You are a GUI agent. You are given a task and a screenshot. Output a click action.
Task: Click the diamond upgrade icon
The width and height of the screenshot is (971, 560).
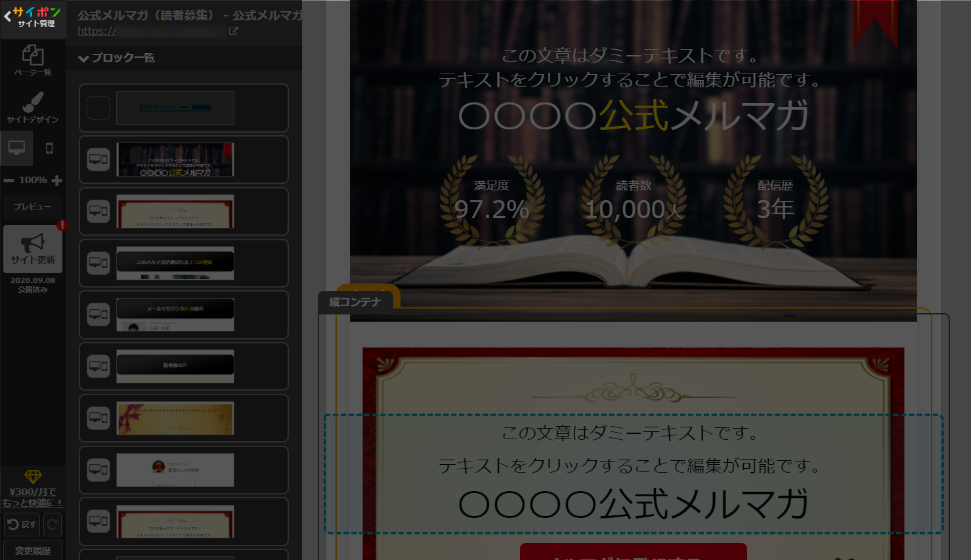[x=33, y=477]
